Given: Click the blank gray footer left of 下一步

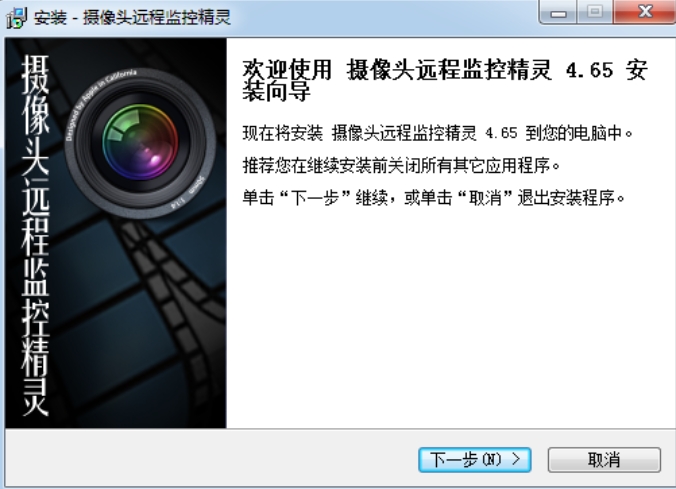Looking at the screenshot, I should click(211, 459).
